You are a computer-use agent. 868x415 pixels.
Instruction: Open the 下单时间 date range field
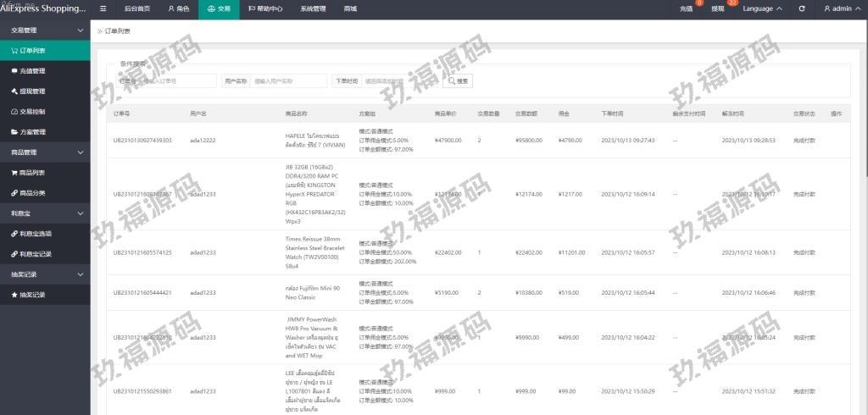click(398, 80)
